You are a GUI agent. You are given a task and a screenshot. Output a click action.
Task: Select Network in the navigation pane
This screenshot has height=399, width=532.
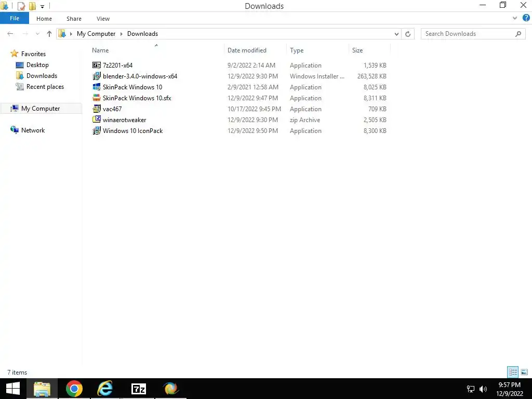tap(33, 130)
